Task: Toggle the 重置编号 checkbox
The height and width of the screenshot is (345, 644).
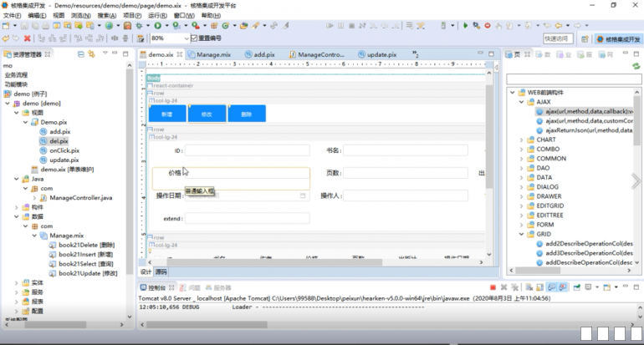Action: 193,38
